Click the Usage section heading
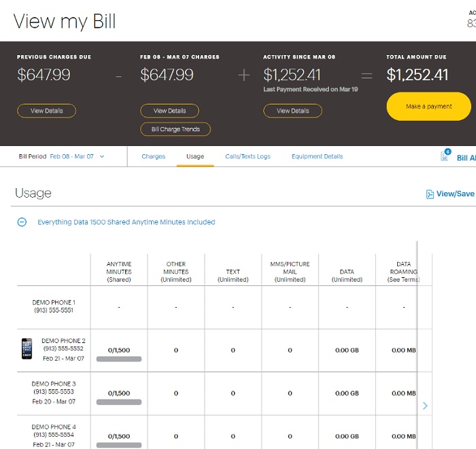This screenshot has width=476, height=449. pos(33,193)
